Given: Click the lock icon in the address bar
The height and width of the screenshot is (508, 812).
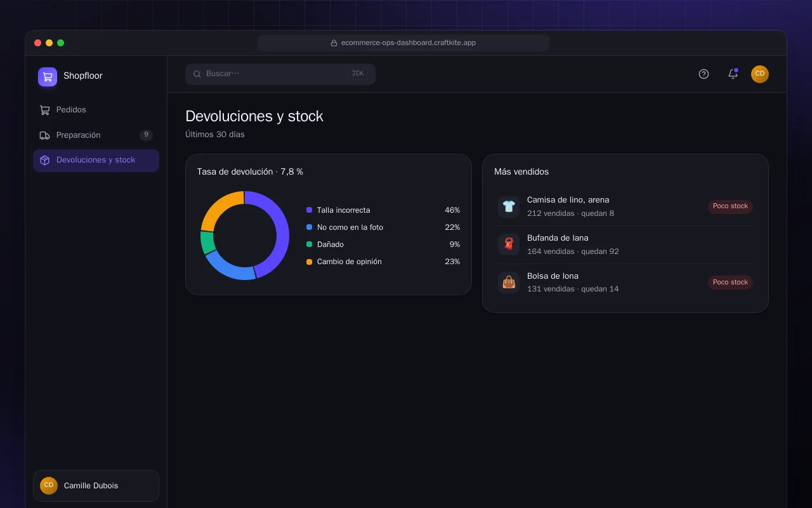Looking at the screenshot, I should pyautogui.click(x=334, y=43).
